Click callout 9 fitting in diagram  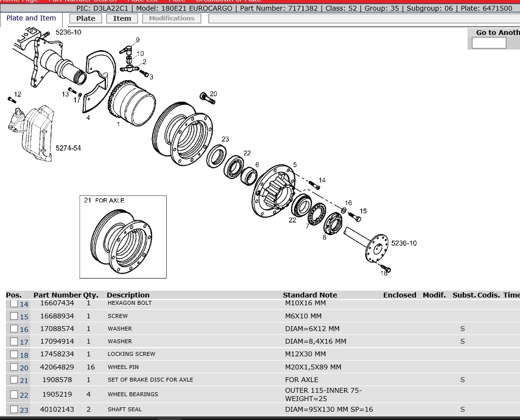coord(138,40)
